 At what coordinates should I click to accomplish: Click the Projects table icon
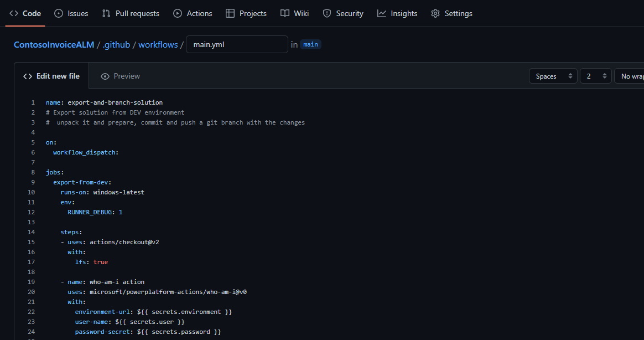[230, 14]
